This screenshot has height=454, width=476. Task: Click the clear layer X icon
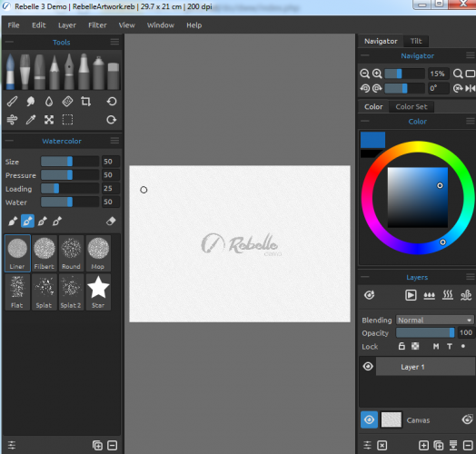[x=382, y=446]
